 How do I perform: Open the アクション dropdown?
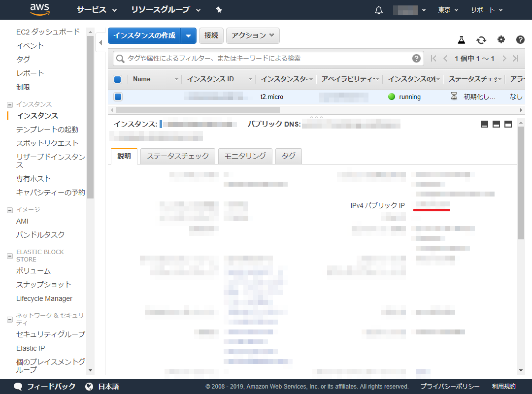tap(253, 35)
